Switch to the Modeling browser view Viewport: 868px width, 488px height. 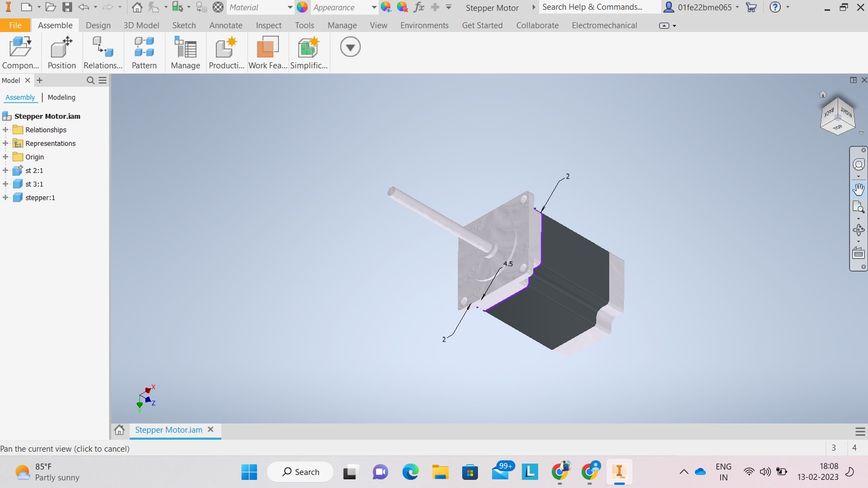(61, 98)
